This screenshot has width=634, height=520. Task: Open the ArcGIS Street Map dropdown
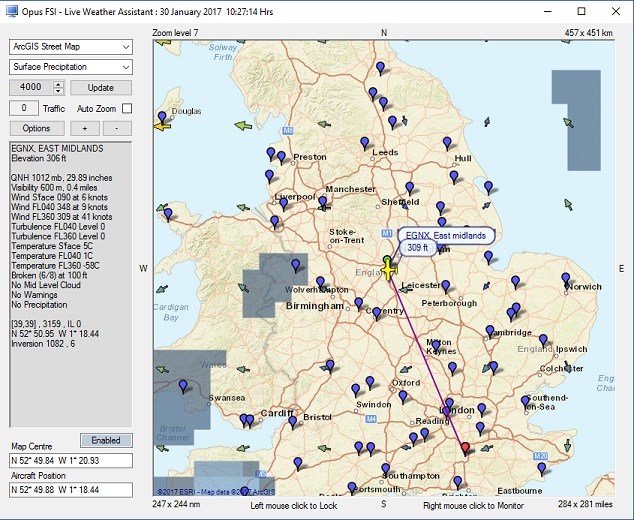(71, 47)
